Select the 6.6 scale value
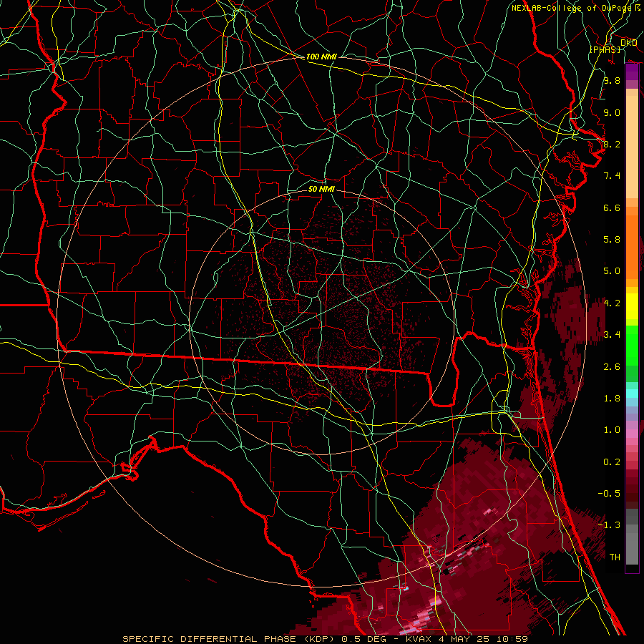 click(x=612, y=208)
